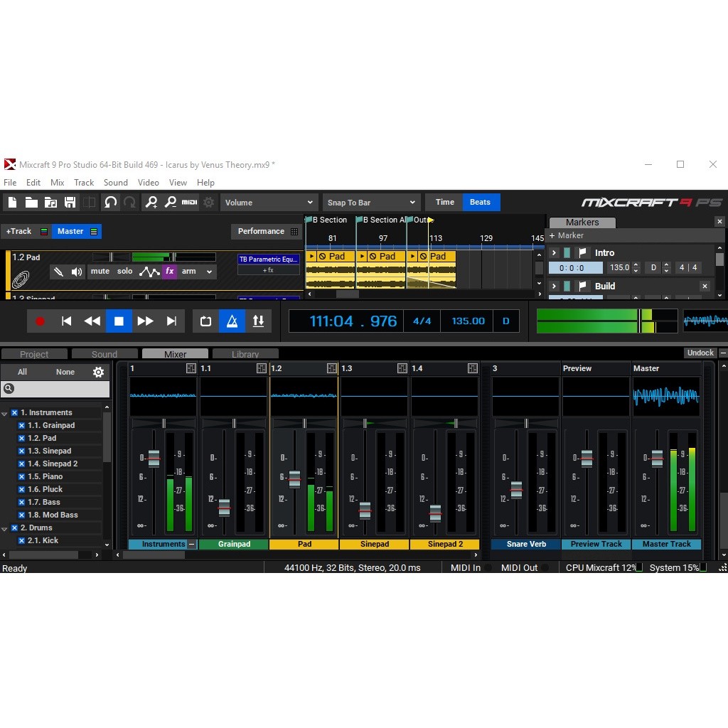This screenshot has width=728, height=728.
Task: Toggle the metronome in the transport bar
Action: [x=232, y=321]
